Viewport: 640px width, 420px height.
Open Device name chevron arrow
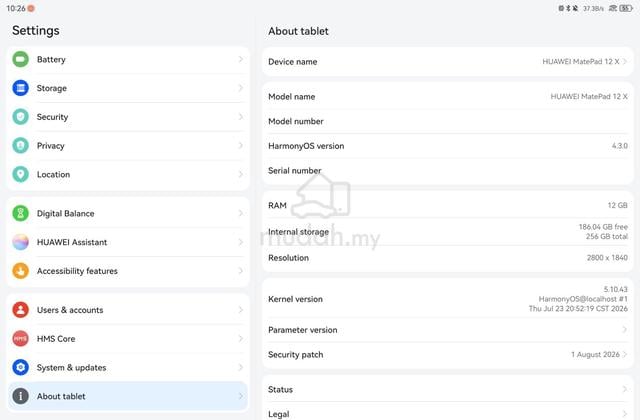coord(624,62)
